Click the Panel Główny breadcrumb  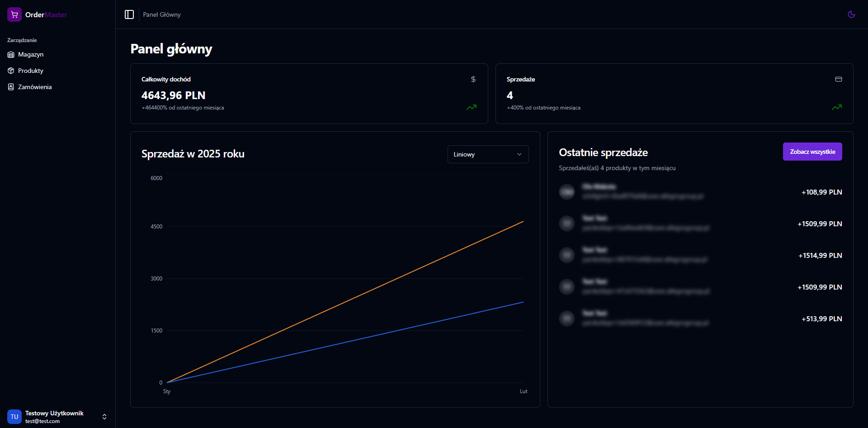162,14
